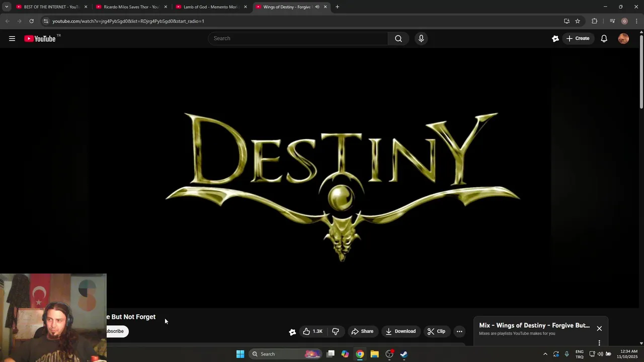Open Chrome media controls icon

(x=612, y=21)
